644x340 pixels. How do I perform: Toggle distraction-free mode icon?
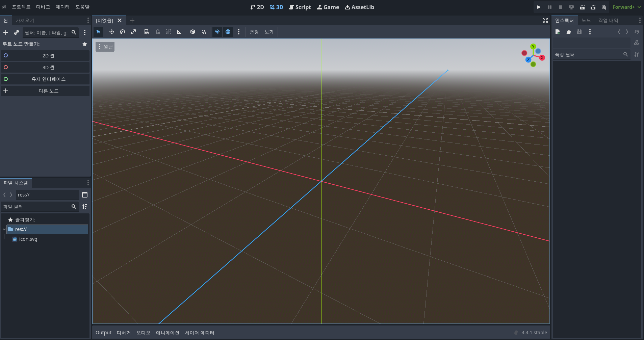(545, 21)
